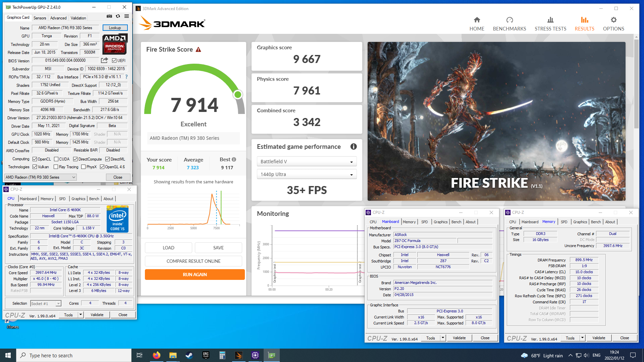This screenshot has width=644, height=362.
Task: Open the 3DMark Options gear icon
Action: (x=613, y=20)
